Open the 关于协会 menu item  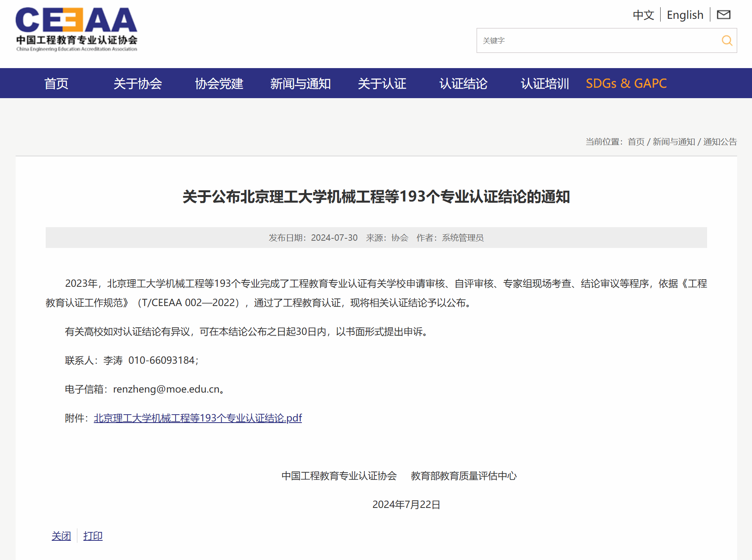tap(137, 83)
